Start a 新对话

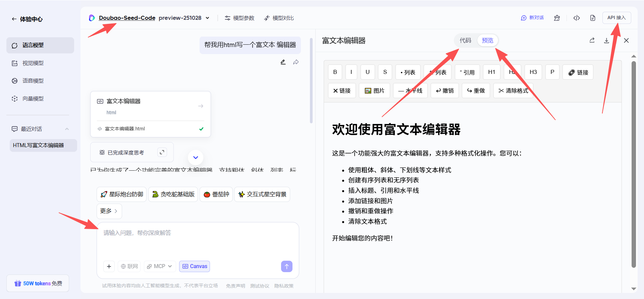532,18
